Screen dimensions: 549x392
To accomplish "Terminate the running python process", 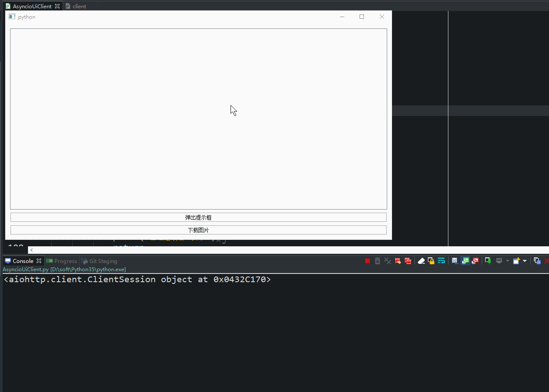I will [x=367, y=260].
